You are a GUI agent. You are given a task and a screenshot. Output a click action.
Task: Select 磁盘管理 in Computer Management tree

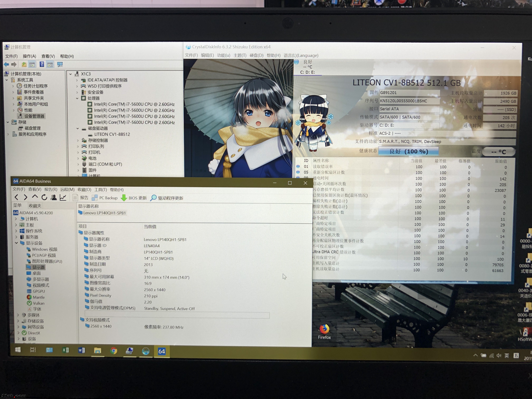coord(32,128)
